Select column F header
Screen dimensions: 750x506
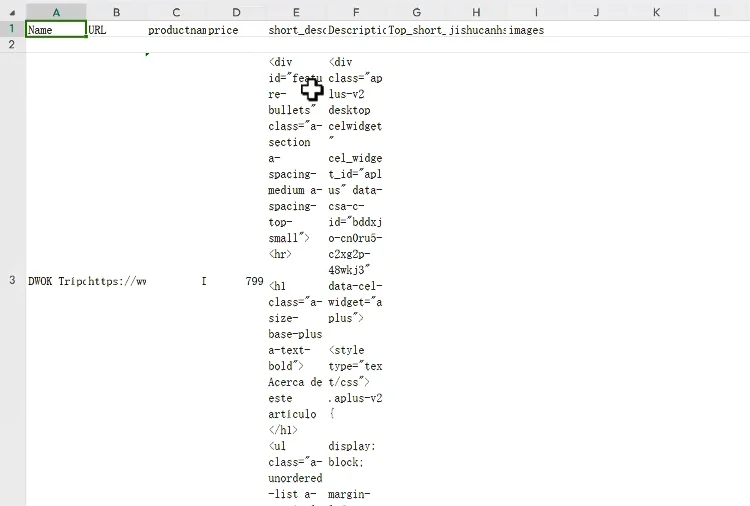coord(356,12)
